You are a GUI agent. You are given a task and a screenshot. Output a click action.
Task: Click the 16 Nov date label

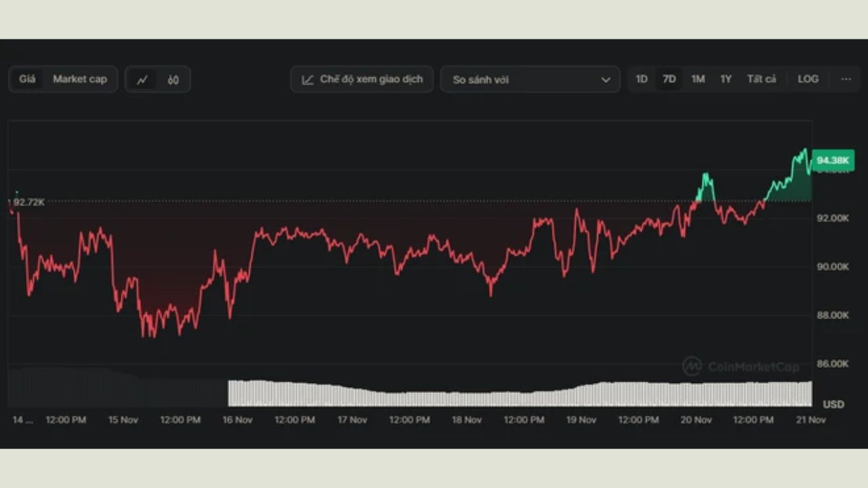coord(237,420)
